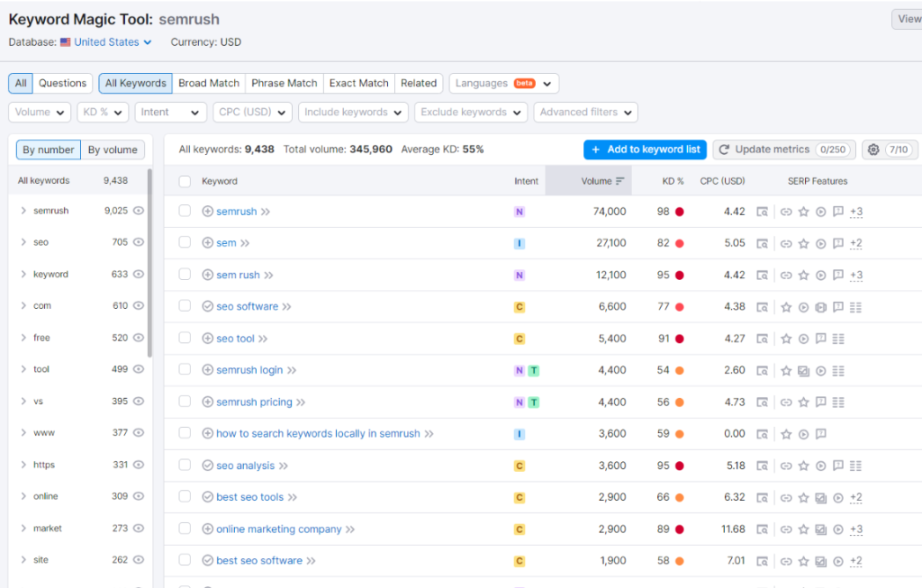Expand the "keyword" group in the sidebar
Viewport: 922px width, 588px height.
click(x=24, y=274)
